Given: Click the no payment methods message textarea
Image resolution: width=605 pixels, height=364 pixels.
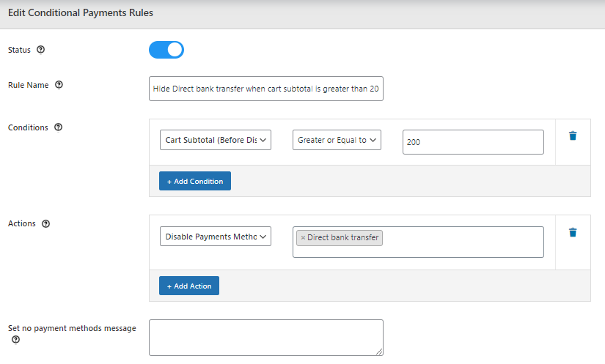Looking at the screenshot, I should (265, 338).
